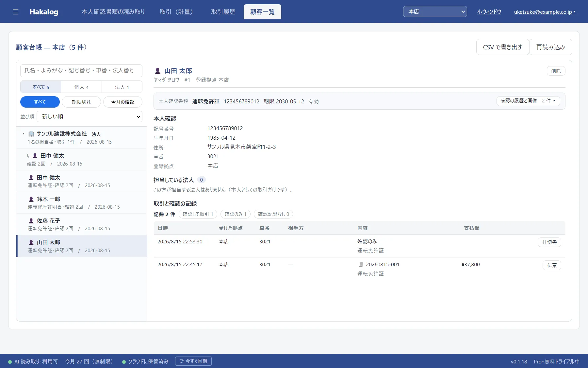This screenshot has height=368, width=588.
Task: Activate the blue すべて status filter
Action: 40,102
